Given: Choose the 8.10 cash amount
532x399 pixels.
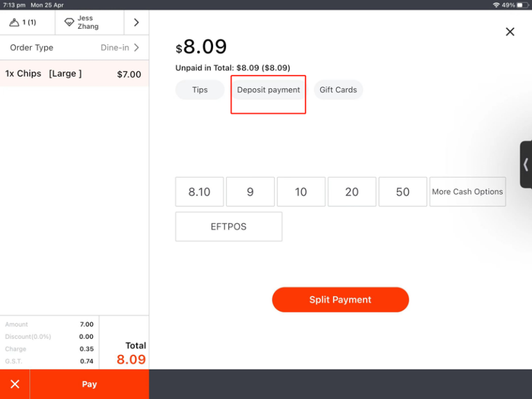Looking at the screenshot, I should pos(199,192).
